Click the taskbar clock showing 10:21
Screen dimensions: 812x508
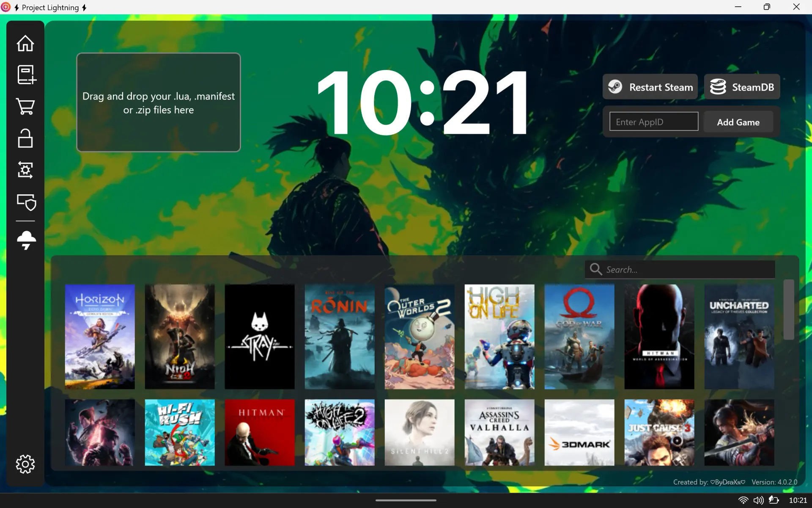(798, 500)
